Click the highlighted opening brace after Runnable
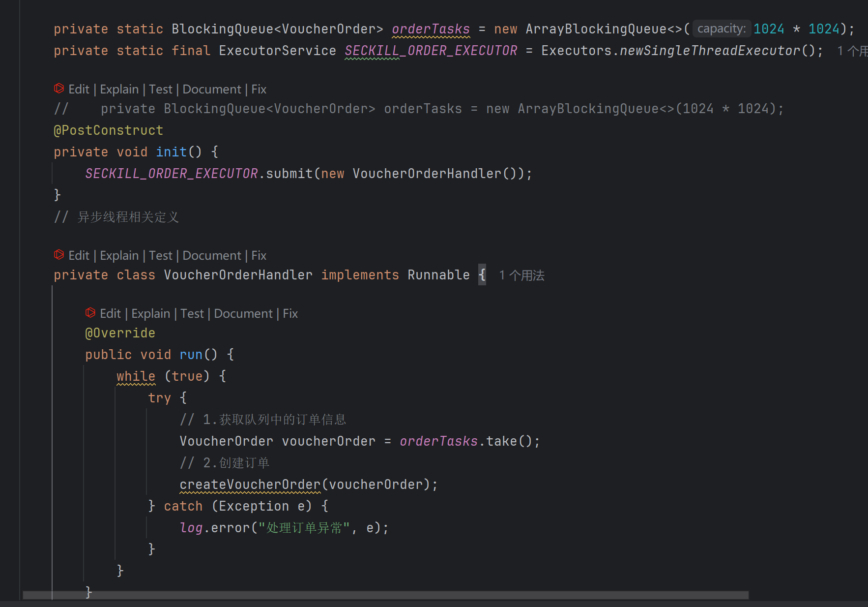Image resolution: width=868 pixels, height=607 pixels. pyautogui.click(x=482, y=275)
